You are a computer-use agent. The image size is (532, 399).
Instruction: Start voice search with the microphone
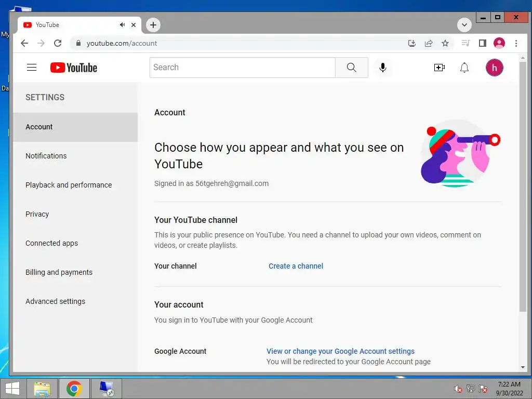(383, 68)
